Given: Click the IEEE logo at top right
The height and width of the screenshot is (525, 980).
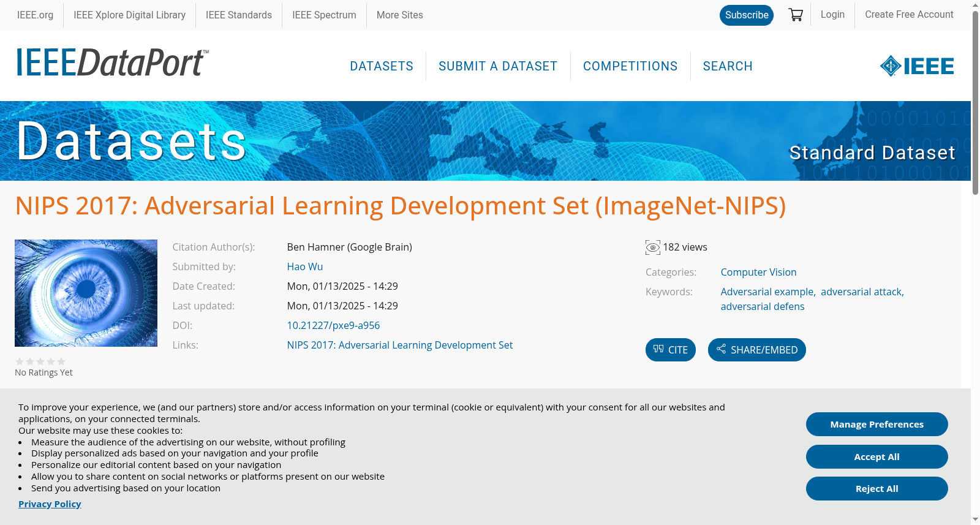Looking at the screenshot, I should pos(917,66).
